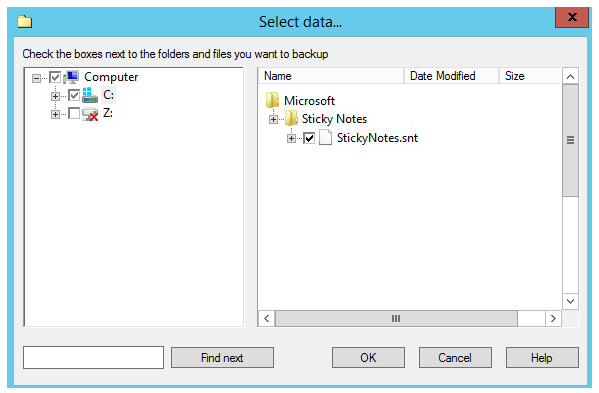Select the StickyNotes.snt file name
The width and height of the screenshot is (599, 393).
377,138
